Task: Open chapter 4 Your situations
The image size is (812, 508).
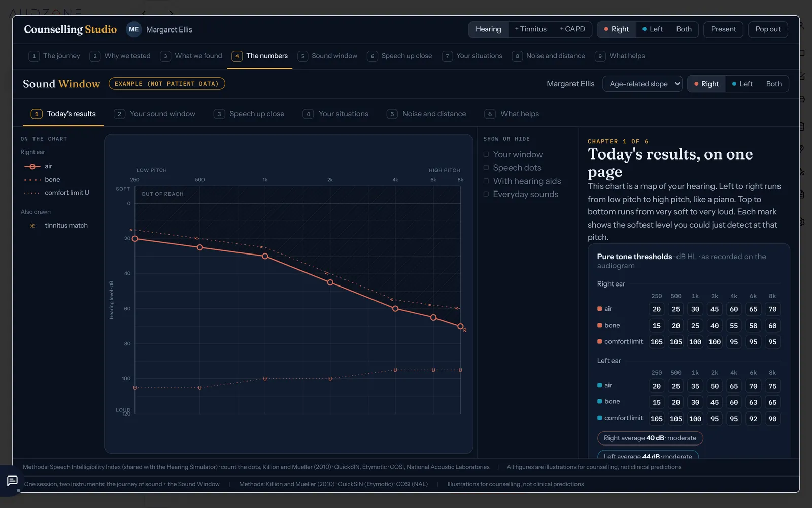Action: point(336,114)
